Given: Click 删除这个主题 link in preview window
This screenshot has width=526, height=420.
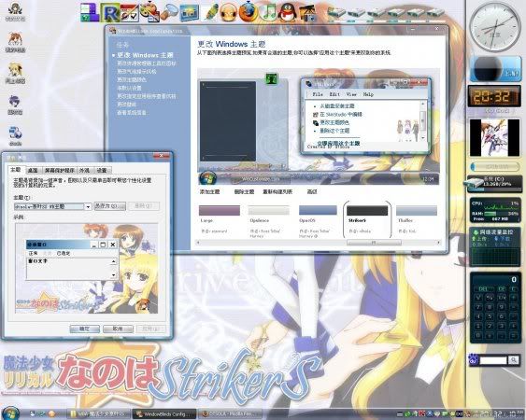Looking at the screenshot, I should pos(334,131).
